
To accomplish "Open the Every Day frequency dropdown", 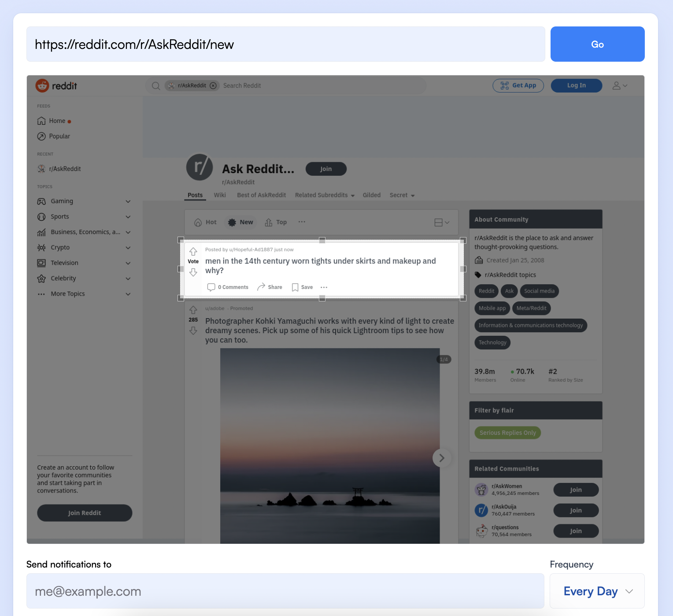I will click(x=597, y=591).
